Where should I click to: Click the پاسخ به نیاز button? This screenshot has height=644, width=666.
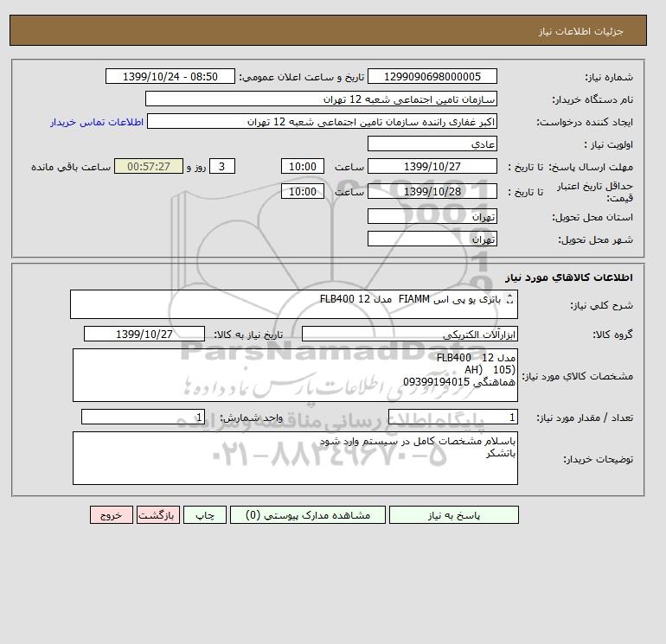(x=453, y=515)
